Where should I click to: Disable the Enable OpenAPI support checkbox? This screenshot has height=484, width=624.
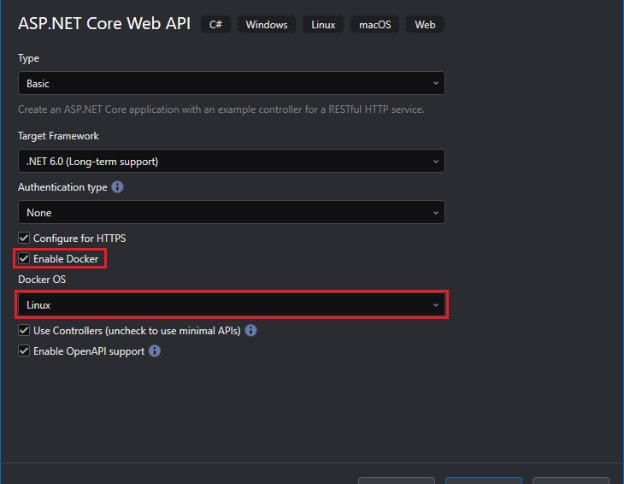(24, 351)
